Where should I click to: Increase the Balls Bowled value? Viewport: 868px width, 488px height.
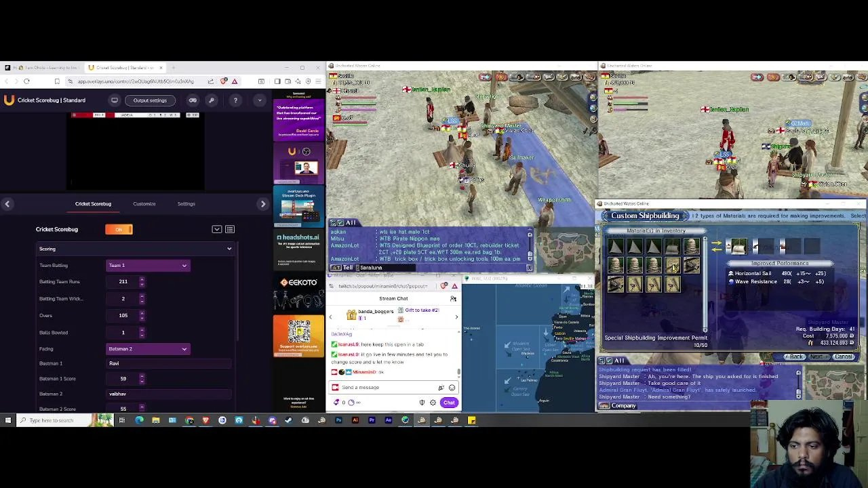(x=142, y=330)
